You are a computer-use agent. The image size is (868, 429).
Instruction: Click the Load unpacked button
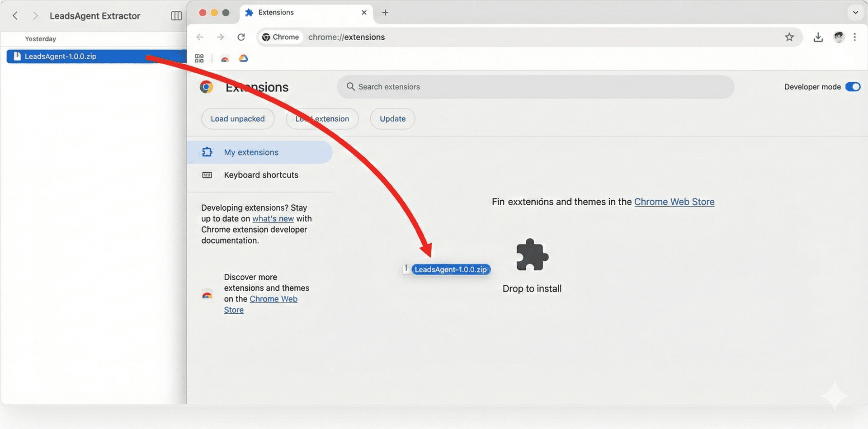click(x=237, y=118)
